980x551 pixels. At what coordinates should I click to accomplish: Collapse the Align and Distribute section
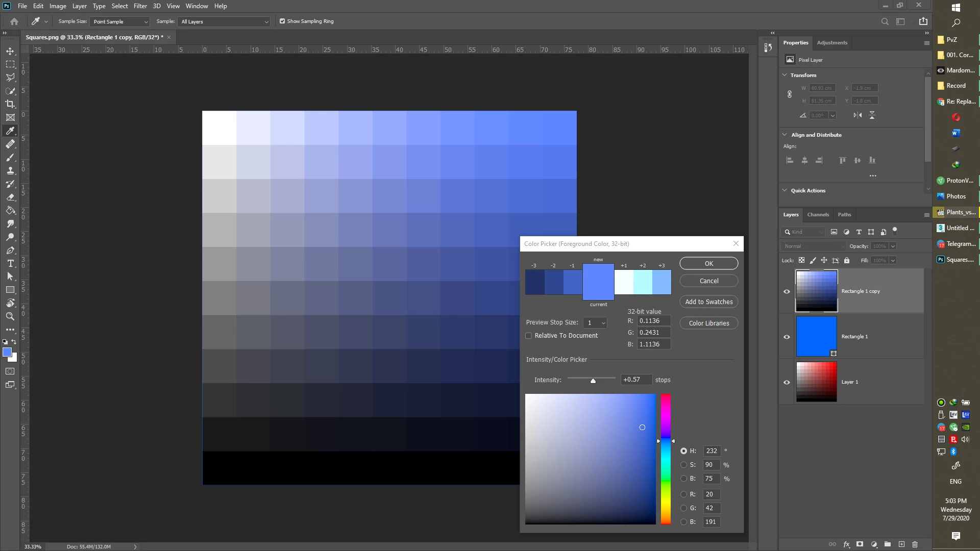pyautogui.click(x=785, y=135)
